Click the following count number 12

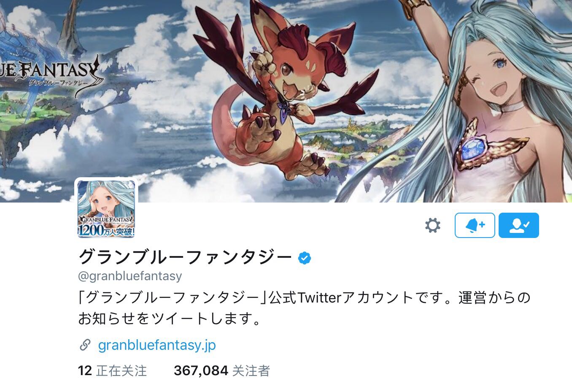tap(85, 371)
